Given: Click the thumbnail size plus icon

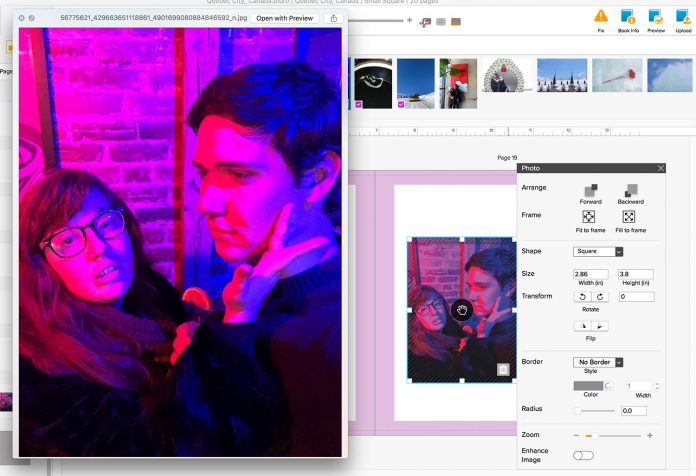Looking at the screenshot, I should [409, 20].
